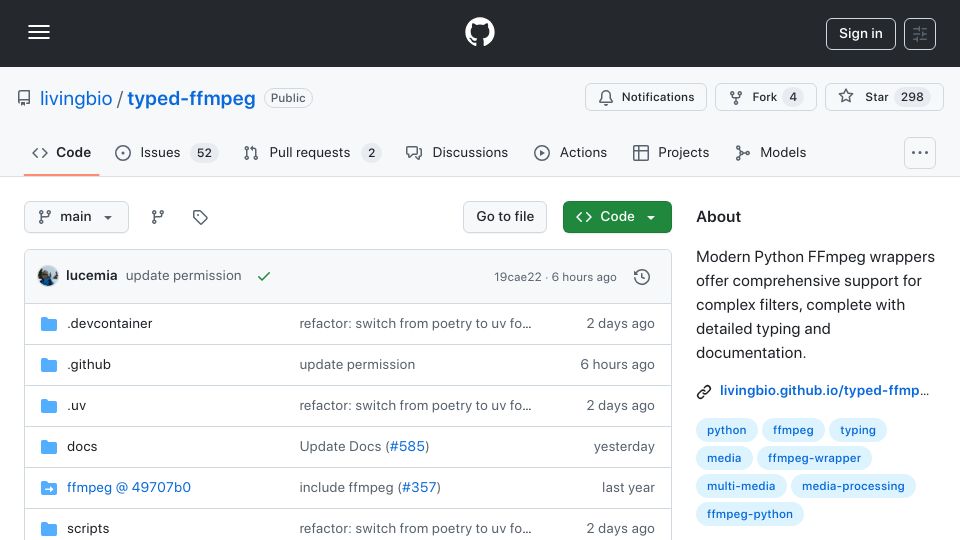Open the livingbio owner profile link

coord(76,98)
